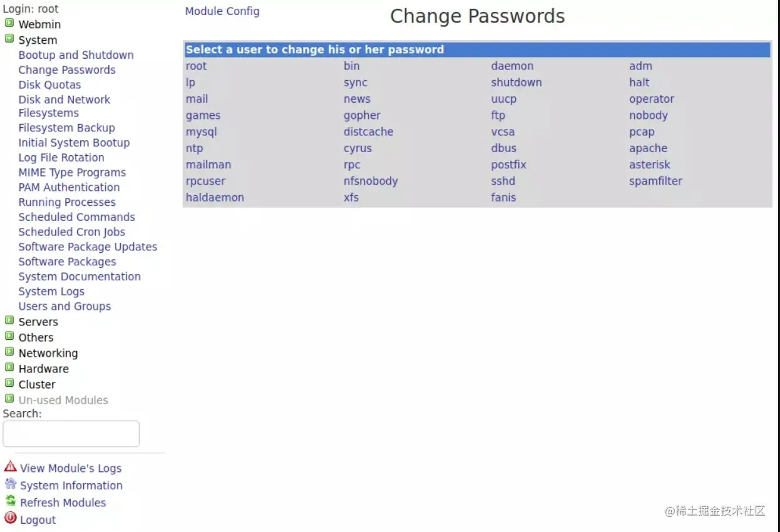
Task: Open Software Packages module
Action: pyautogui.click(x=67, y=262)
